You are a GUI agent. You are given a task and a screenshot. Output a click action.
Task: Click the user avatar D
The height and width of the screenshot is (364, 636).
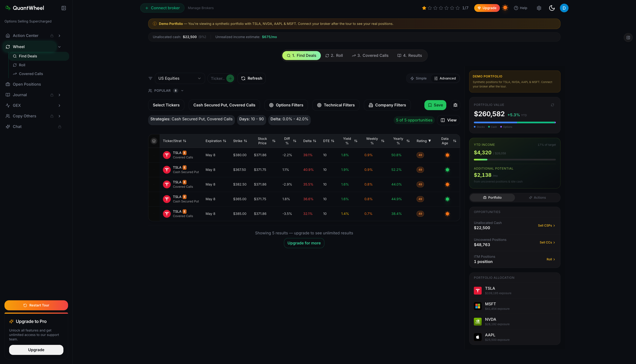point(564,8)
